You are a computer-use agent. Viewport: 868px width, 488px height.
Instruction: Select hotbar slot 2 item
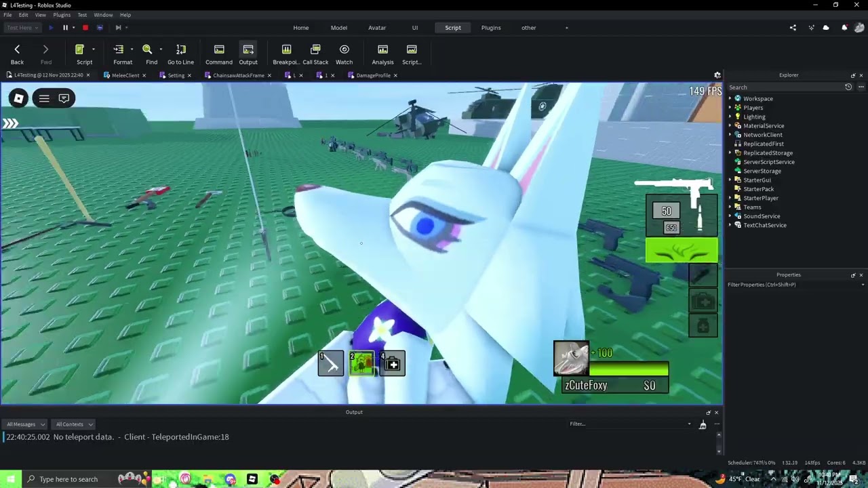[x=361, y=364]
